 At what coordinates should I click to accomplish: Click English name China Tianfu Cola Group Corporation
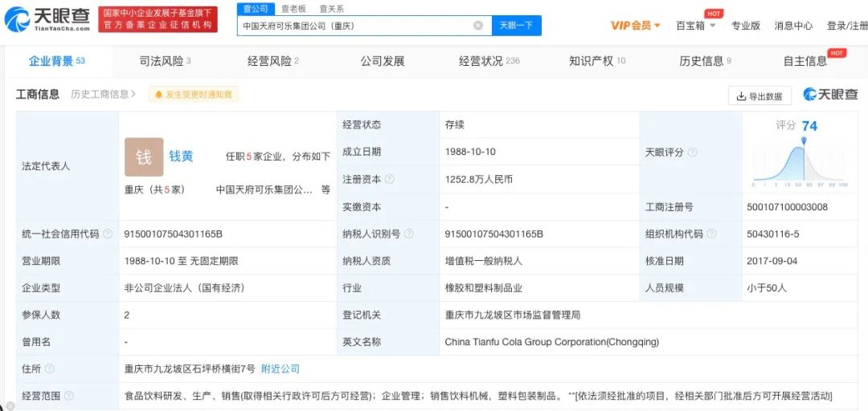tap(552, 343)
